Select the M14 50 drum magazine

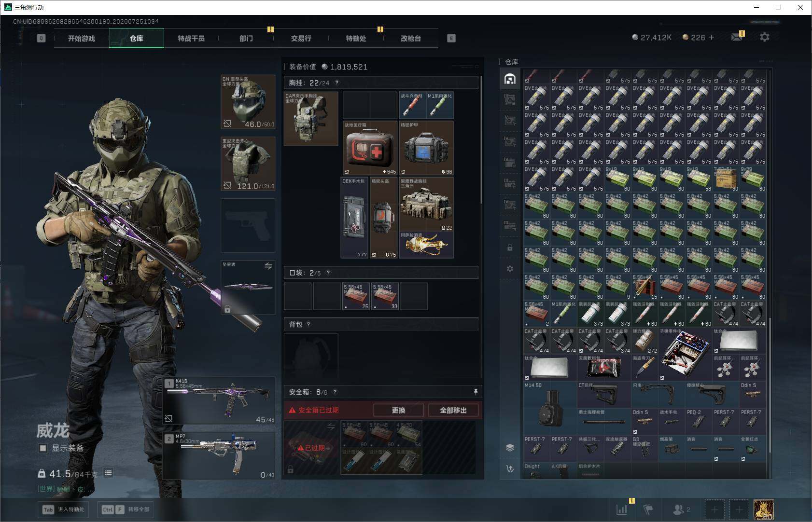pyautogui.click(x=550, y=408)
